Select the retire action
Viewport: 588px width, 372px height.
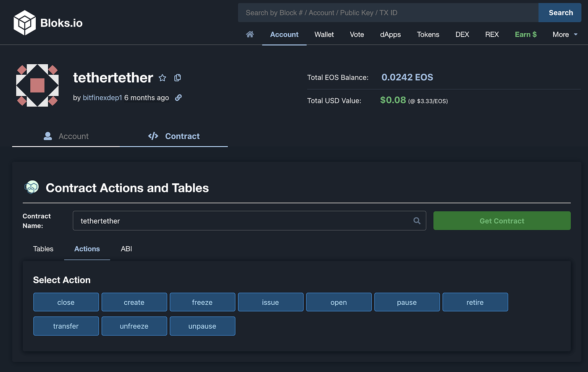coord(475,302)
